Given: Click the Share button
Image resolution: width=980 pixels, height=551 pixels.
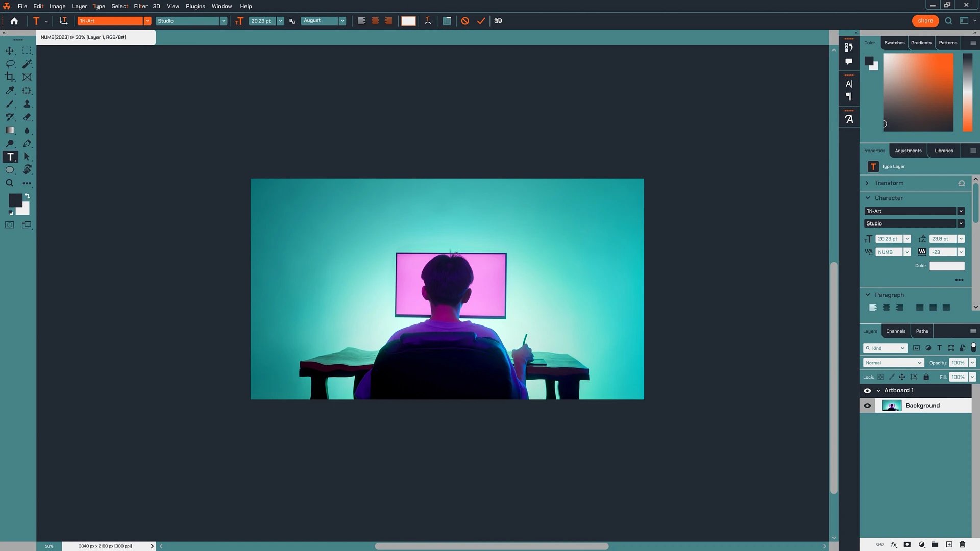Looking at the screenshot, I should point(925,21).
